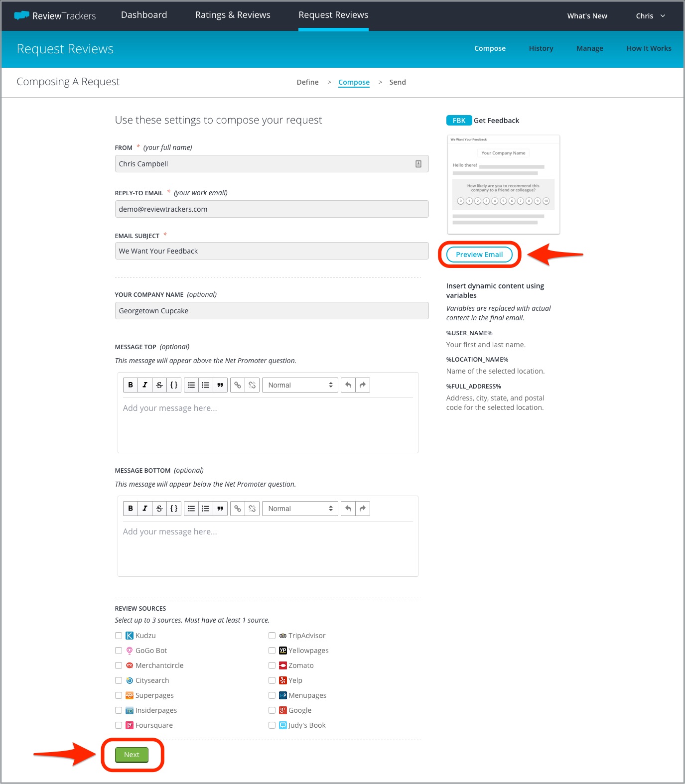Insert link in Message Top editor
This screenshot has width=685, height=784.
(238, 385)
